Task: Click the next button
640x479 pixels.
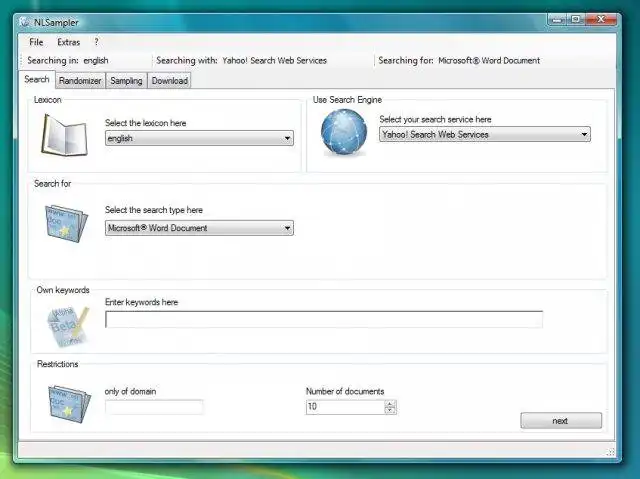Action: (x=561, y=421)
